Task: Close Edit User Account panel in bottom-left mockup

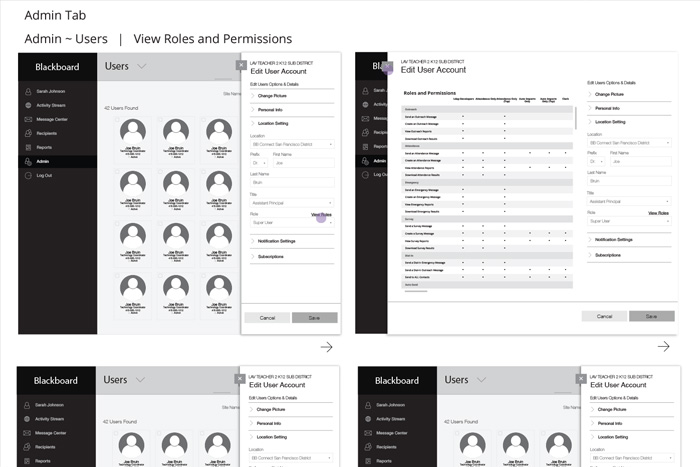Action: (240, 379)
